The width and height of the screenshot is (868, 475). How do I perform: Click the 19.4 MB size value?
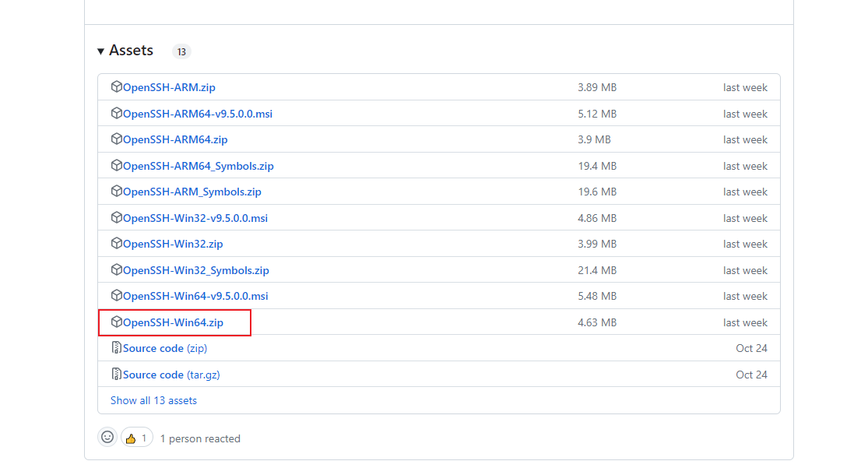597,166
